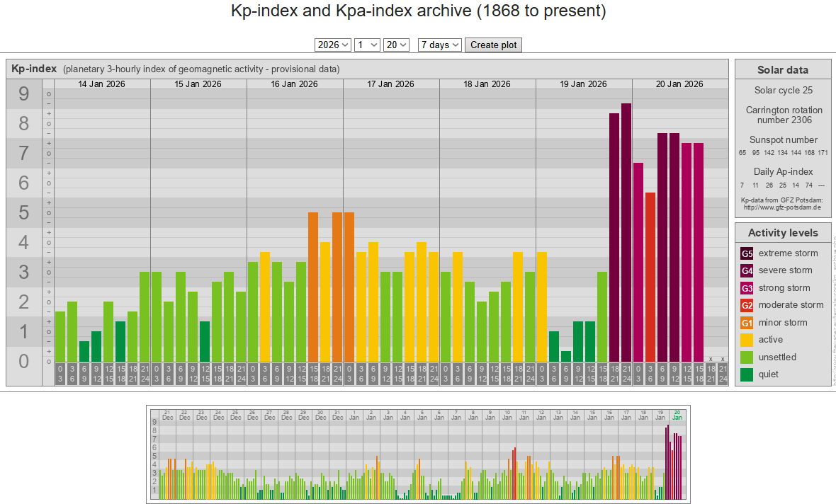This screenshot has height=504, width=836.
Task: Expand the 7 days range dropdown
Action: click(x=440, y=45)
